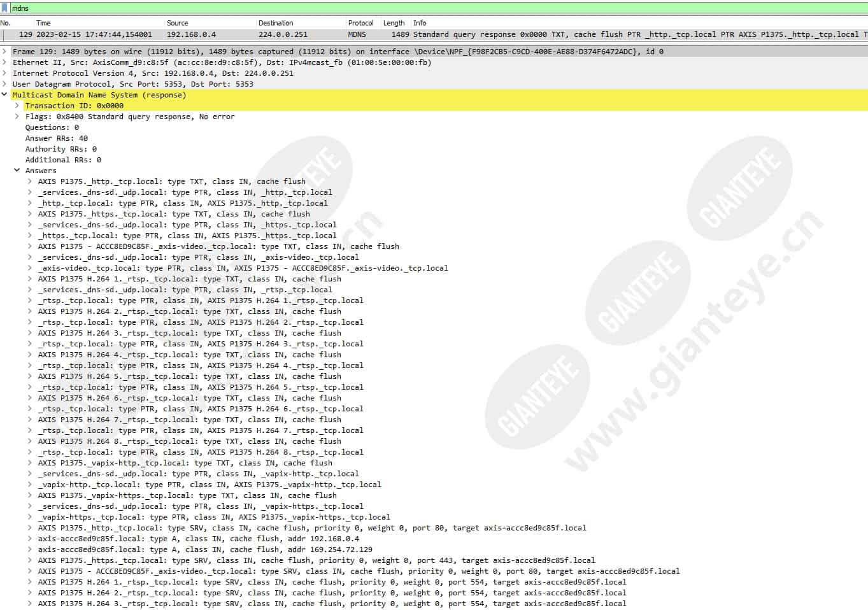
Task: Expand H.264 2._rtsp TXT record
Action: click(30, 311)
